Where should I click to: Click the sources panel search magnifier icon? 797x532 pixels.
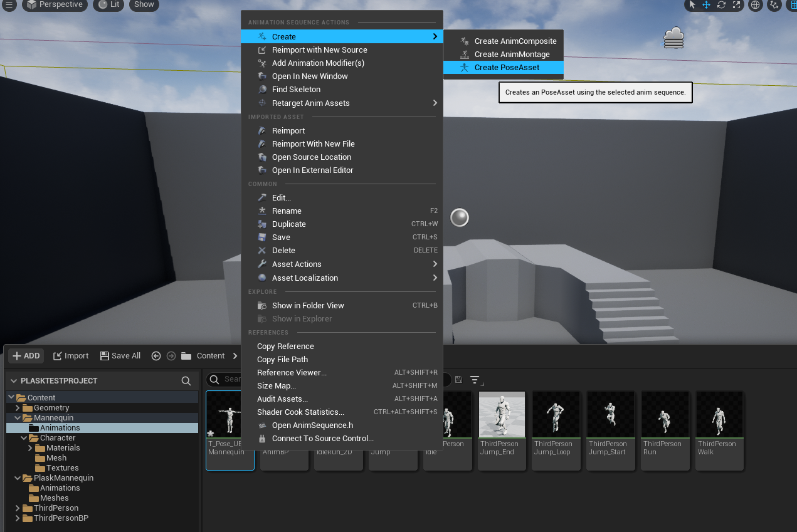click(186, 381)
